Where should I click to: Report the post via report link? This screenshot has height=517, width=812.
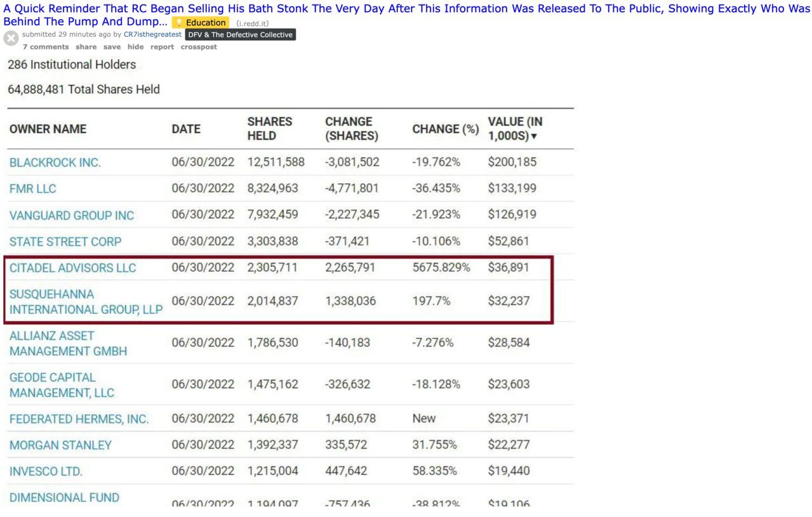[x=162, y=47]
